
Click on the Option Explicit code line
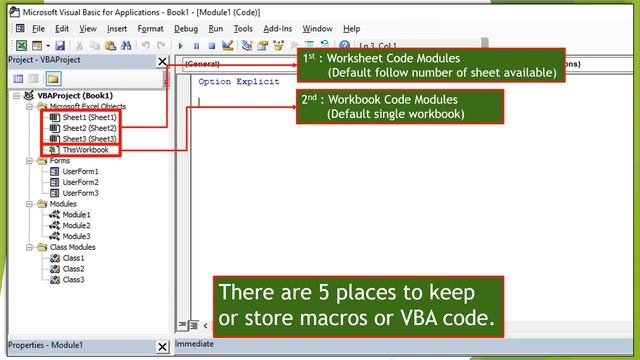(x=239, y=81)
